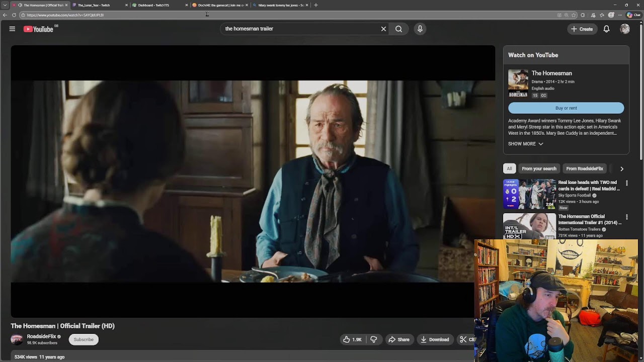Go back in the browser
Image resolution: width=644 pixels, height=362 pixels.
[x=5, y=15]
